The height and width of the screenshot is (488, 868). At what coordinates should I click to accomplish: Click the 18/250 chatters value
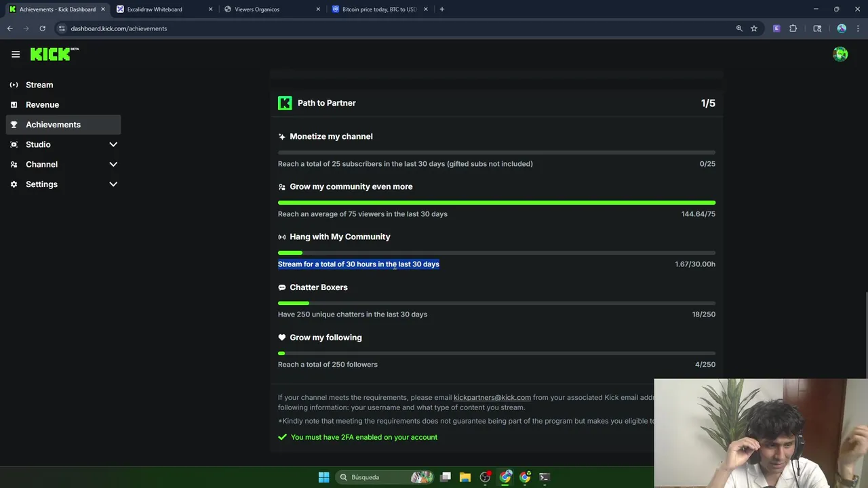point(704,314)
